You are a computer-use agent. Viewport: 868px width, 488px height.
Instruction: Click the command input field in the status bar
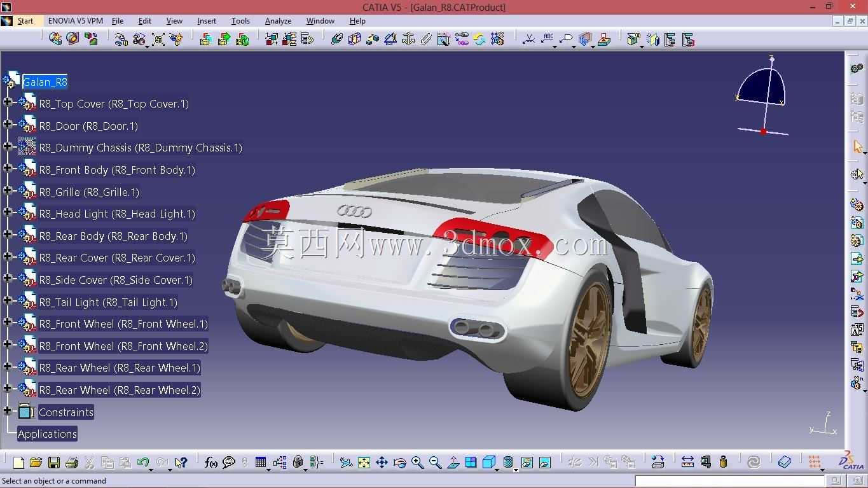730,481
